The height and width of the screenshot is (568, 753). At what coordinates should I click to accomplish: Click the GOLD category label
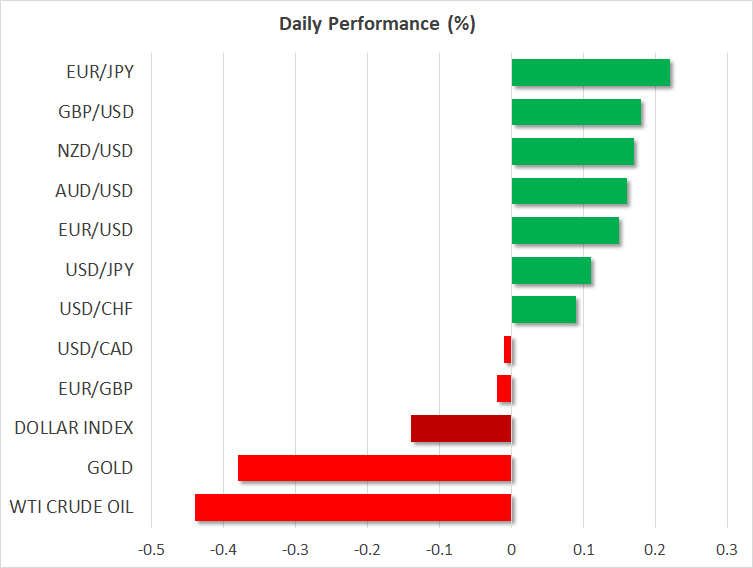pyautogui.click(x=110, y=468)
